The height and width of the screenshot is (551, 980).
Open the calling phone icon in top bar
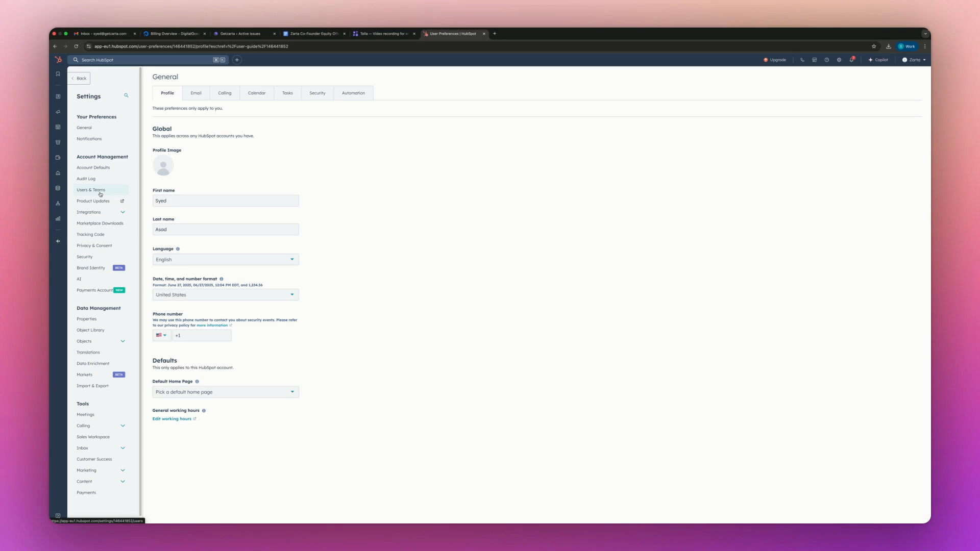tap(802, 60)
